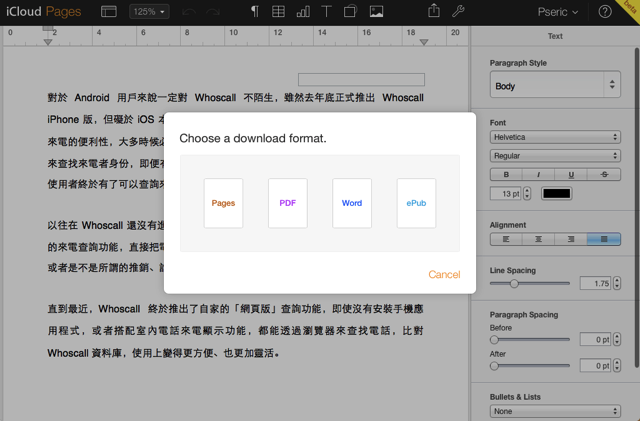Click the redo arrow icon

[x=213, y=12]
